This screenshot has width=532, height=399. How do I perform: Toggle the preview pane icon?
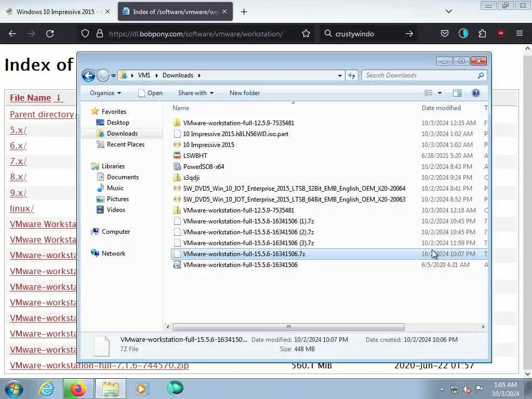click(x=457, y=93)
